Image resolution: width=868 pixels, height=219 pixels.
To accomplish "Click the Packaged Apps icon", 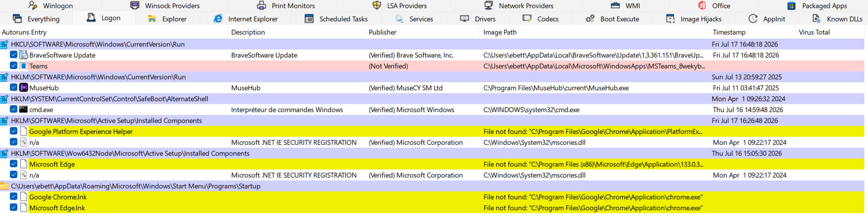I will pyautogui.click(x=791, y=6).
